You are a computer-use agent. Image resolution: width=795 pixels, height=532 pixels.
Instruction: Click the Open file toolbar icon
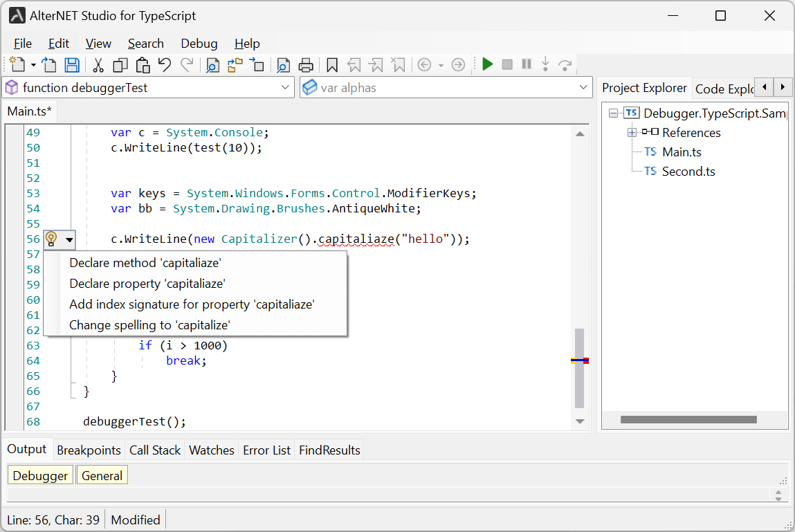[49, 65]
